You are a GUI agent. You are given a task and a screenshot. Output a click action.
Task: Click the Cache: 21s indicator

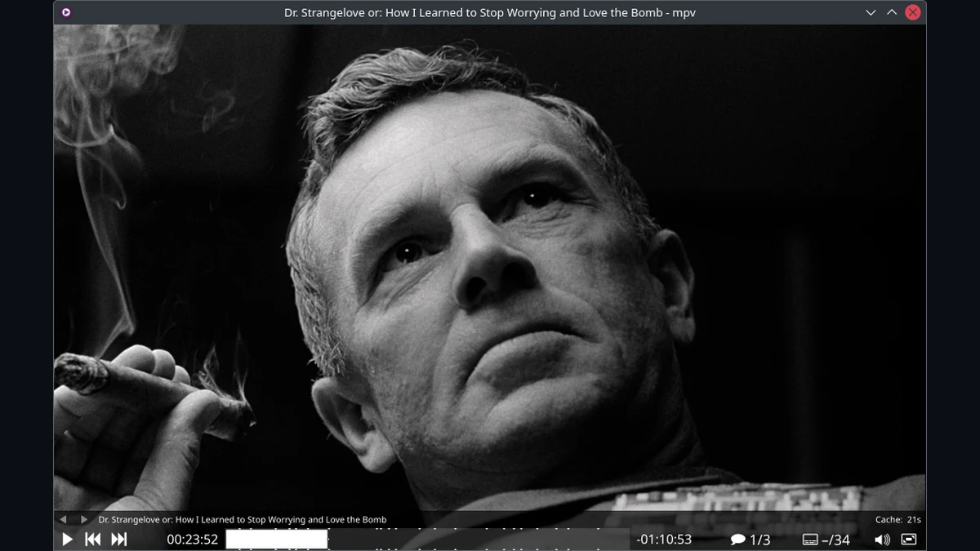click(x=898, y=519)
